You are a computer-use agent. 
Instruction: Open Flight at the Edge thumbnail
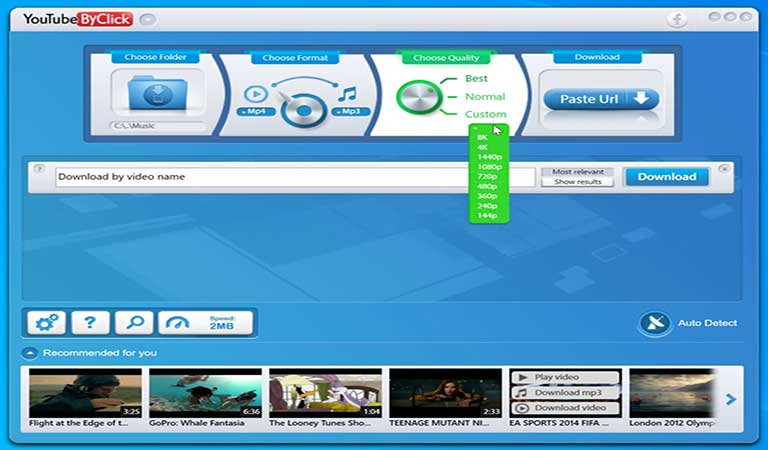tap(85, 393)
